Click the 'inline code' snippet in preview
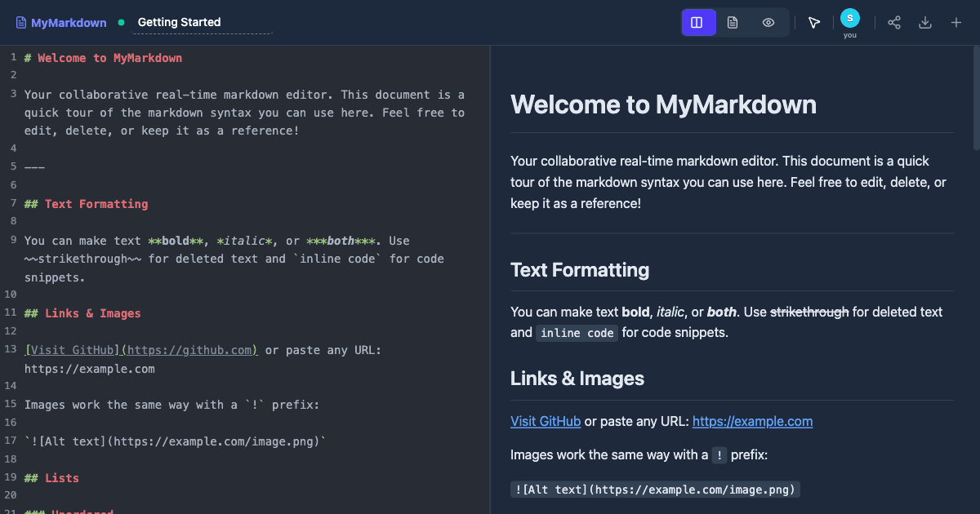Viewport: 980px width, 514px height. (577, 333)
